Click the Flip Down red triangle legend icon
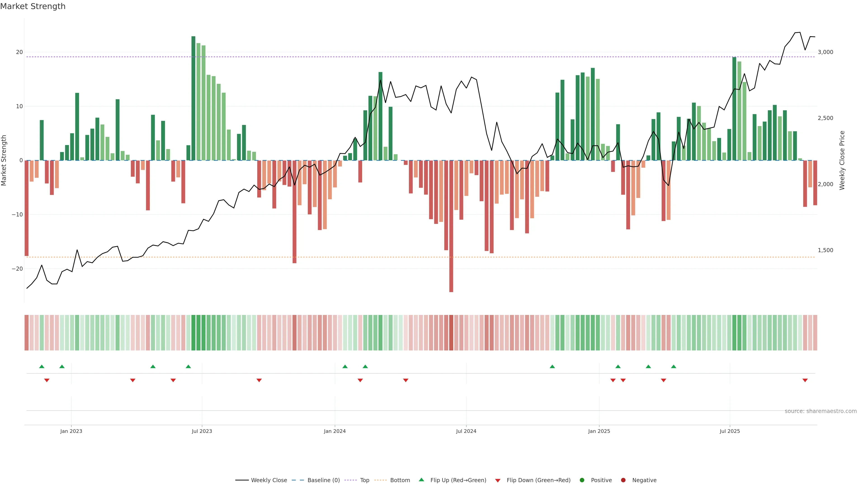868x488 pixels. [x=498, y=481]
